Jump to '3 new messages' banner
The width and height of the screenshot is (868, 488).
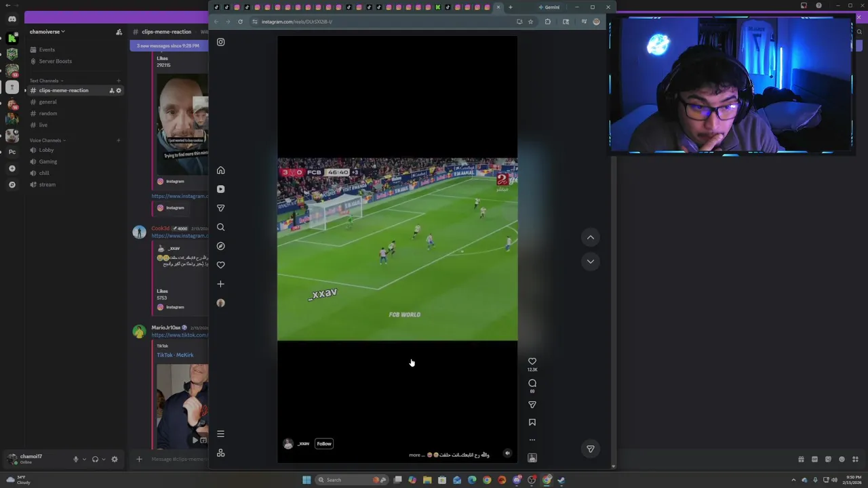[x=168, y=45]
